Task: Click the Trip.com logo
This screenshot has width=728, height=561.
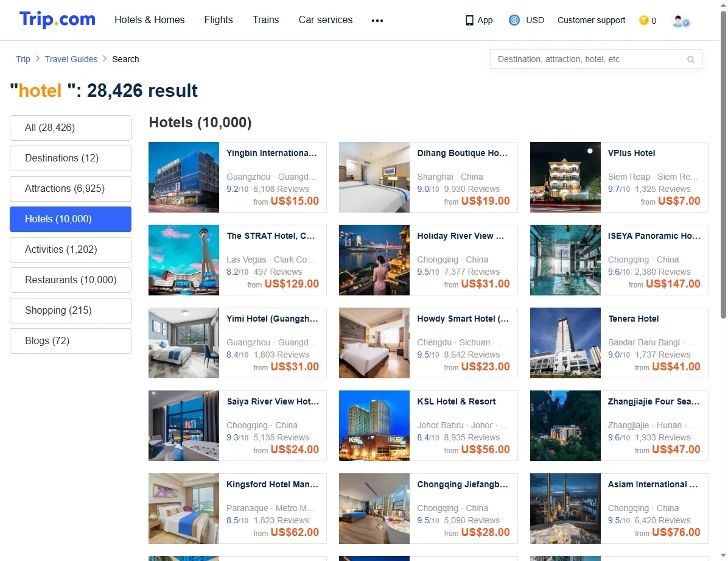Action: 57,19
